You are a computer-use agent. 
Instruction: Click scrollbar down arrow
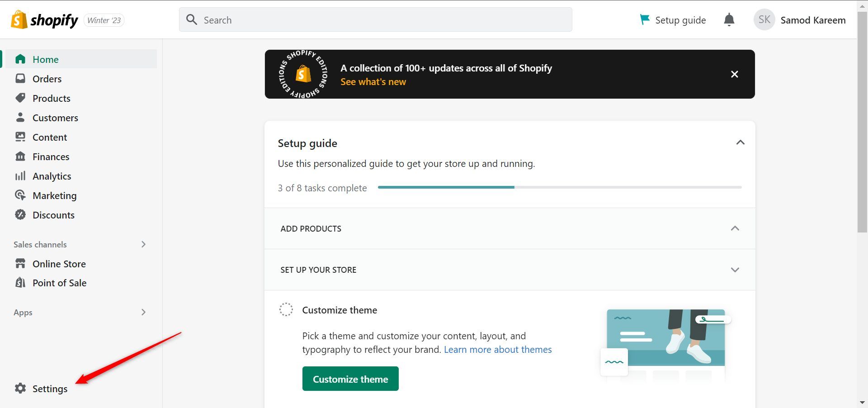coord(862,403)
